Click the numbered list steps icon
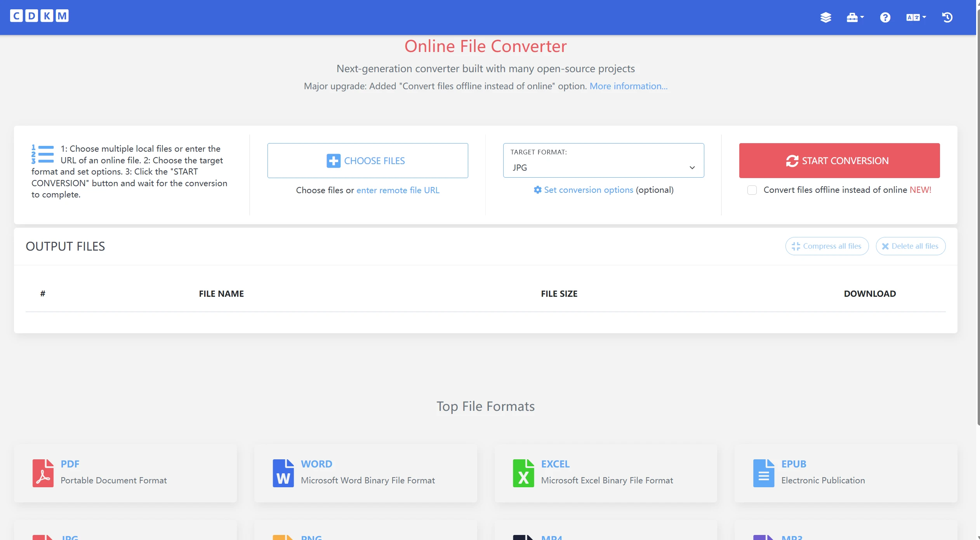 43,154
